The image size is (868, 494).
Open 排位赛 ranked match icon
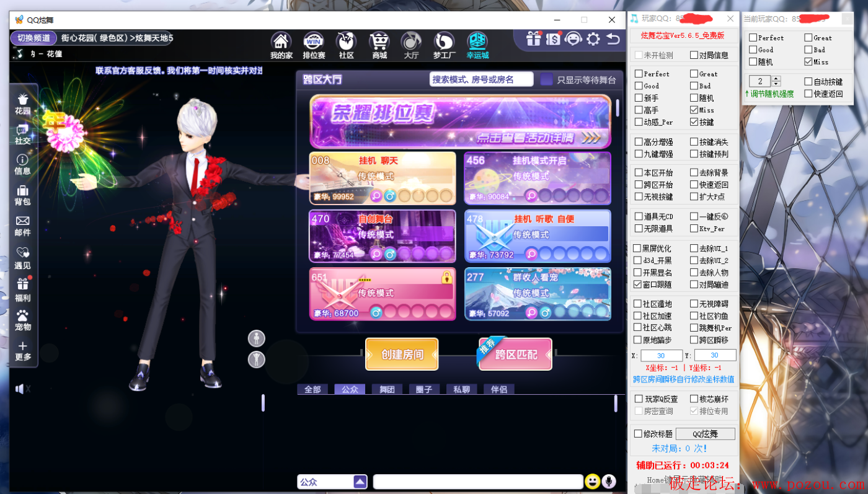tap(314, 45)
